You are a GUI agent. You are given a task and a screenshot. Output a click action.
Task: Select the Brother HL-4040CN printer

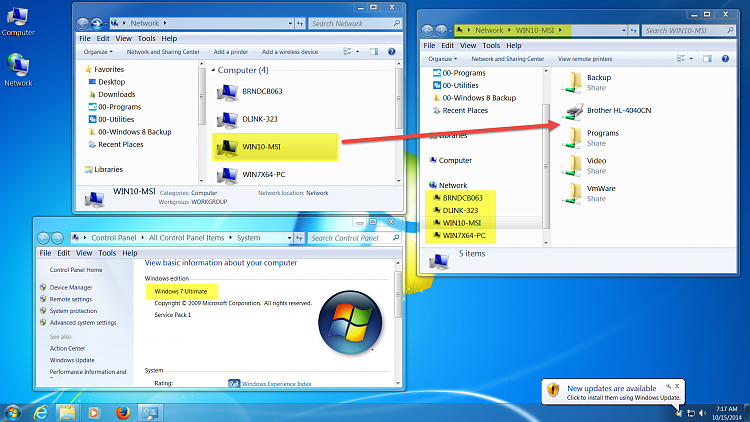coord(607,111)
